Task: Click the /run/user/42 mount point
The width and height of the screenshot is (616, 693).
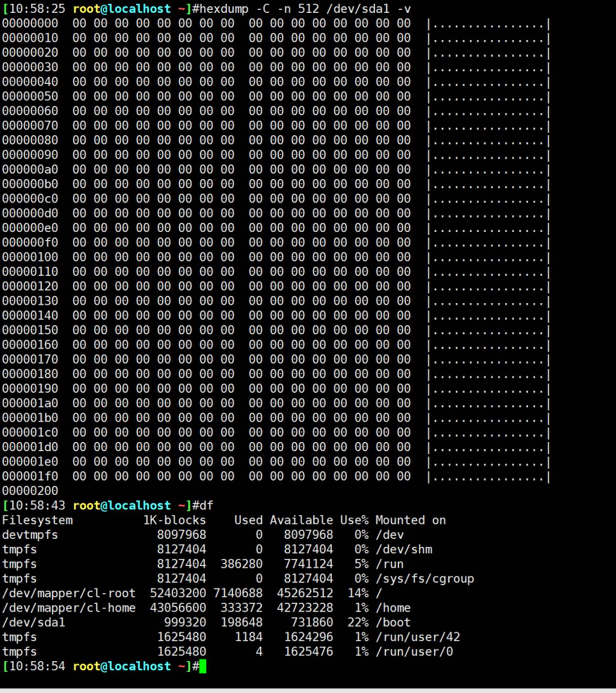Action: pos(417,637)
